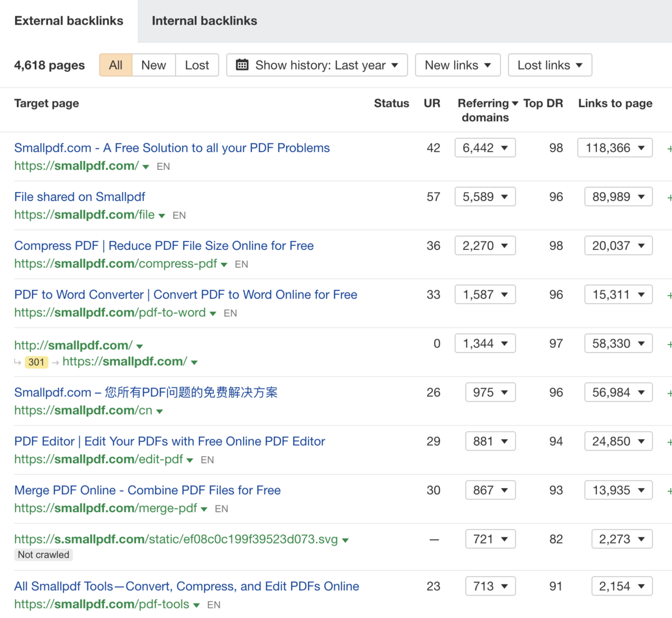Click the calendar icon in Show history
The width and height of the screenshot is (672, 618).
[x=242, y=65]
